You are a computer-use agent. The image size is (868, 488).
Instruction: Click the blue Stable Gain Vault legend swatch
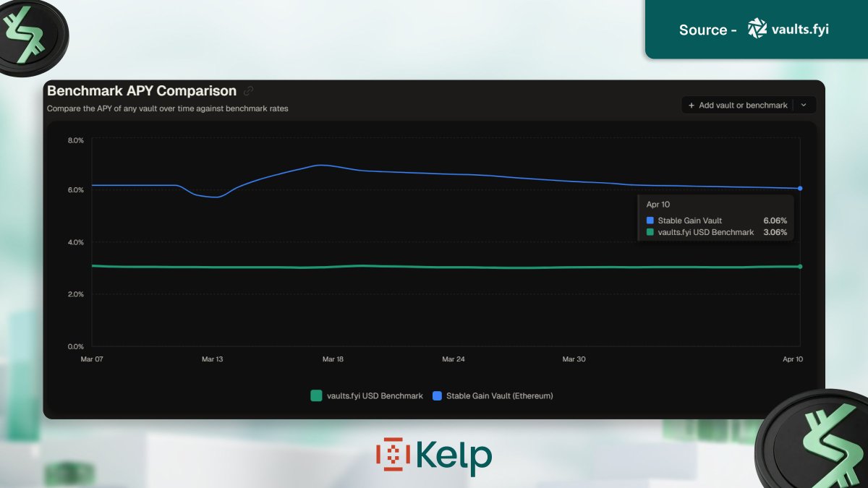[437, 395]
